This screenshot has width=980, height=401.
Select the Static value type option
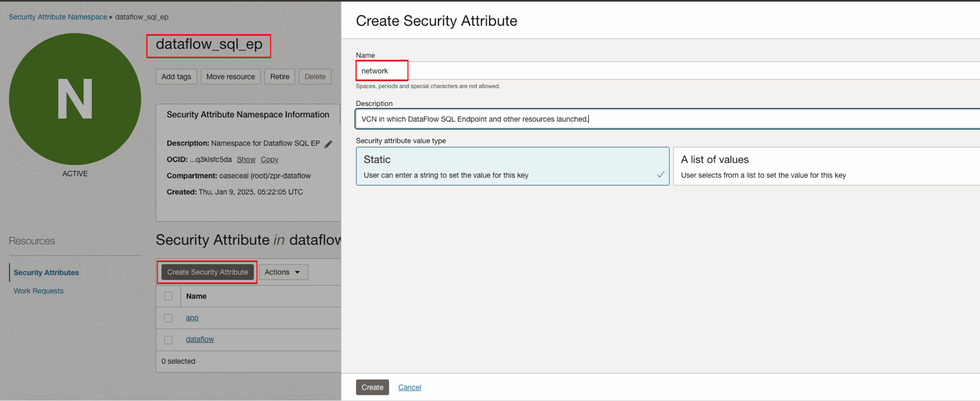tap(512, 166)
